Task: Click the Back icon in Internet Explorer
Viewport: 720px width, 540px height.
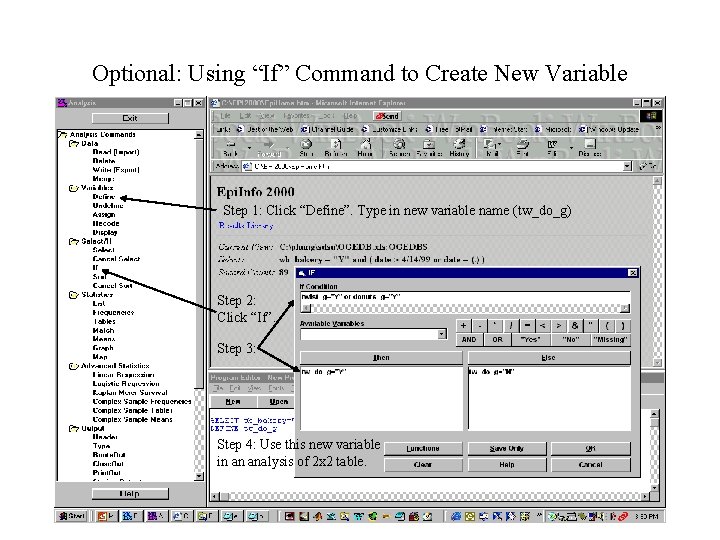Action: [231, 148]
